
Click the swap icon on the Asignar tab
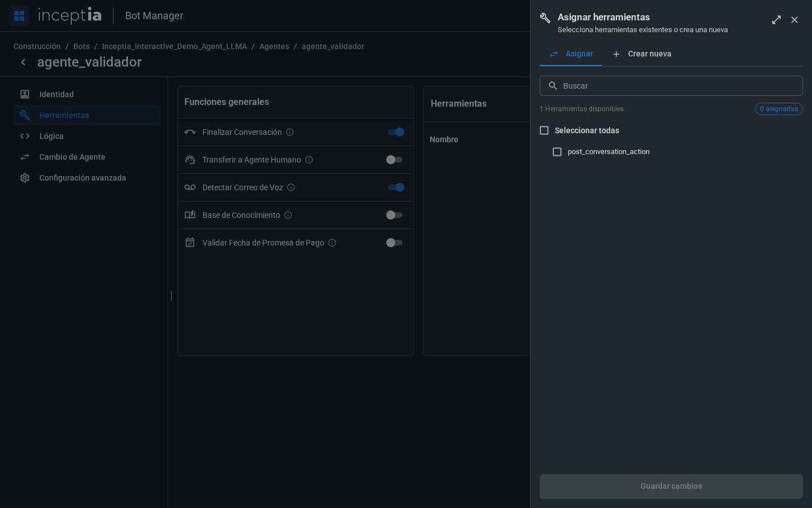pyautogui.click(x=554, y=54)
